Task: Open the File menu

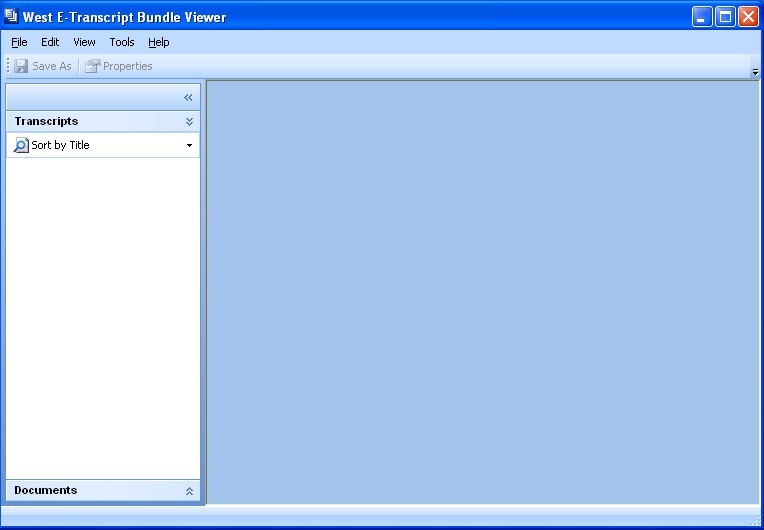Action: [19, 42]
